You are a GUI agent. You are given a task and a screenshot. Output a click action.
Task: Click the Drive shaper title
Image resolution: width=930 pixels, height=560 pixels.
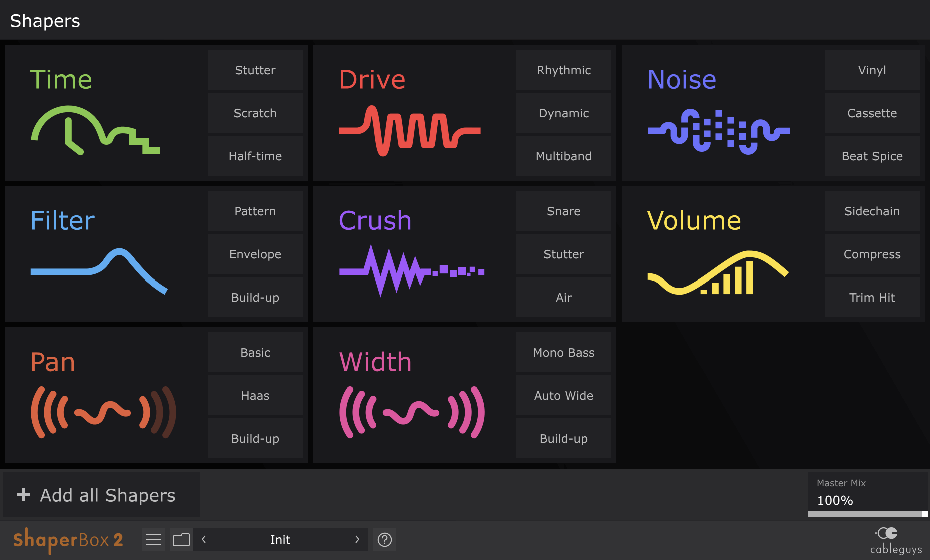coord(372,79)
